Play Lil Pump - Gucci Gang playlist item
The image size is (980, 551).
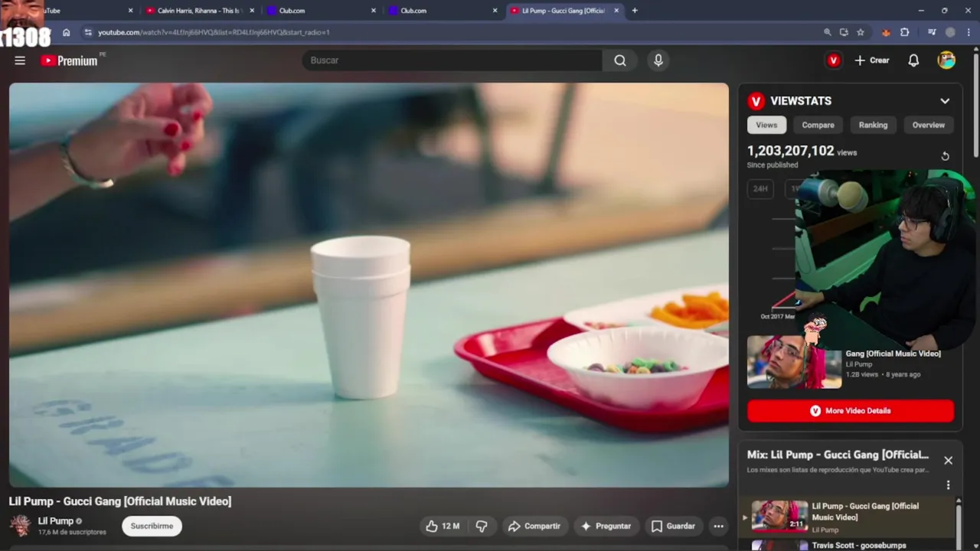pyautogui.click(x=848, y=517)
